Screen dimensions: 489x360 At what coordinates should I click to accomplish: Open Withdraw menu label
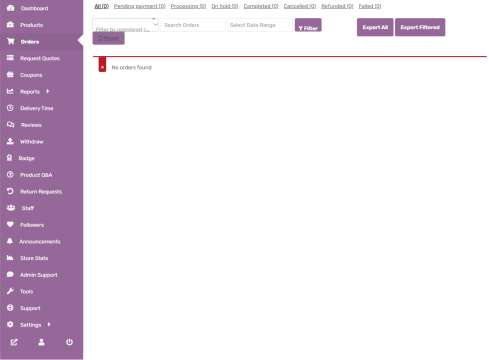[x=32, y=142]
